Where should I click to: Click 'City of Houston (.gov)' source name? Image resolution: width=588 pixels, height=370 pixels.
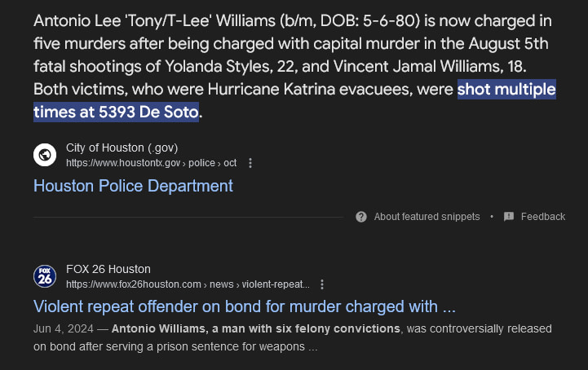tap(122, 148)
